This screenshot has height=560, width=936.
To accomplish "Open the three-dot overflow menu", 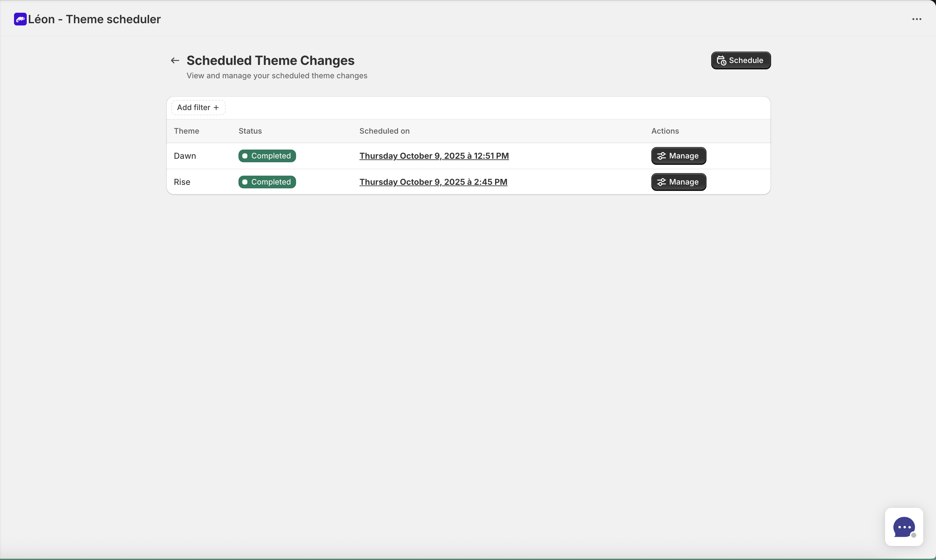I will [x=917, y=19].
